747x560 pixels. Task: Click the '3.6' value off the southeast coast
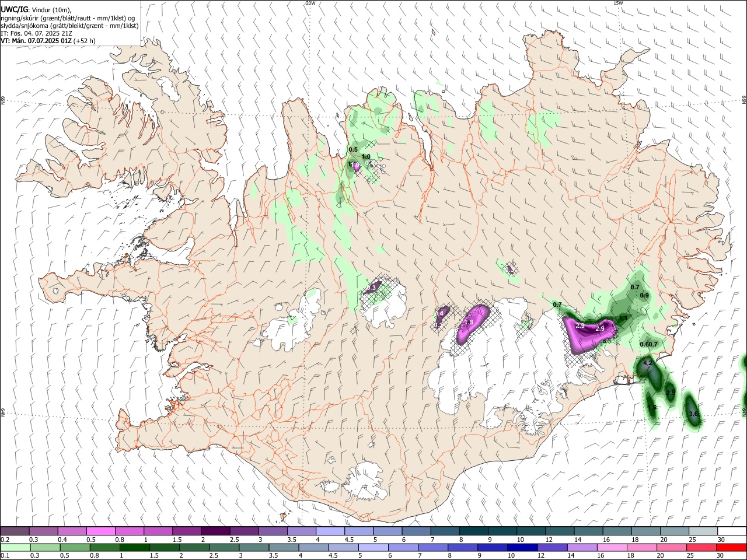(x=693, y=414)
